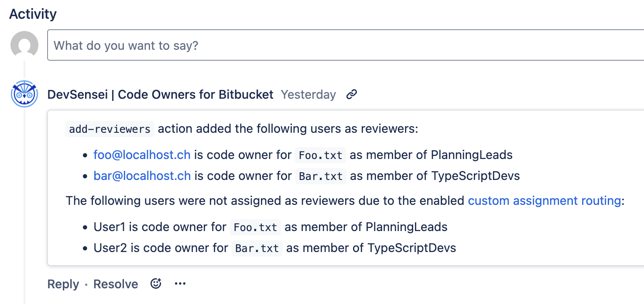Focus the "What do you want to say?" field

pos(345,45)
